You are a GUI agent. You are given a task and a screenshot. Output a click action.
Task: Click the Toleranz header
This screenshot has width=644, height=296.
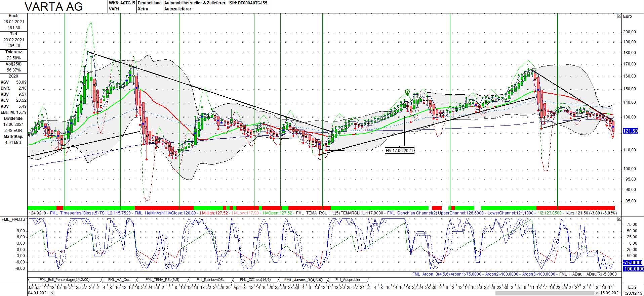[x=13, y=52]
